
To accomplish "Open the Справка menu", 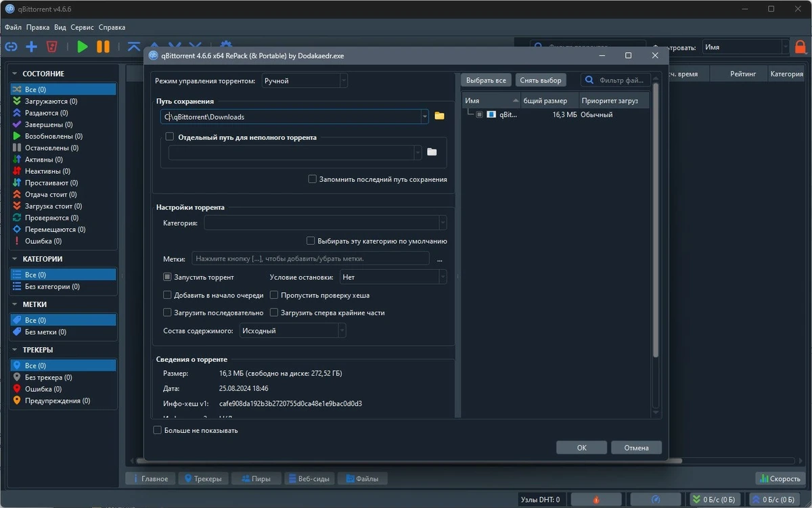I will pos(112,28).
